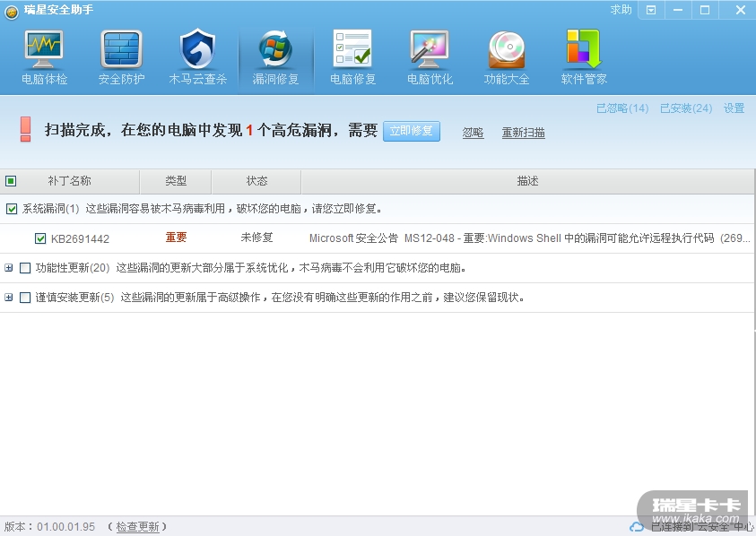Click the cloud security connection icon
756x536 pixels.
pos(638,526)
